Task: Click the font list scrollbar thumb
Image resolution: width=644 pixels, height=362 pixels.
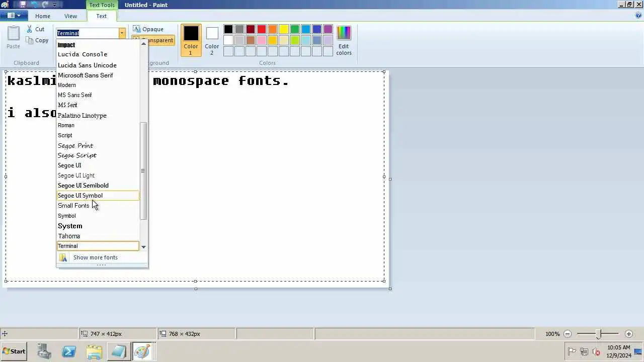Action: 143,171
